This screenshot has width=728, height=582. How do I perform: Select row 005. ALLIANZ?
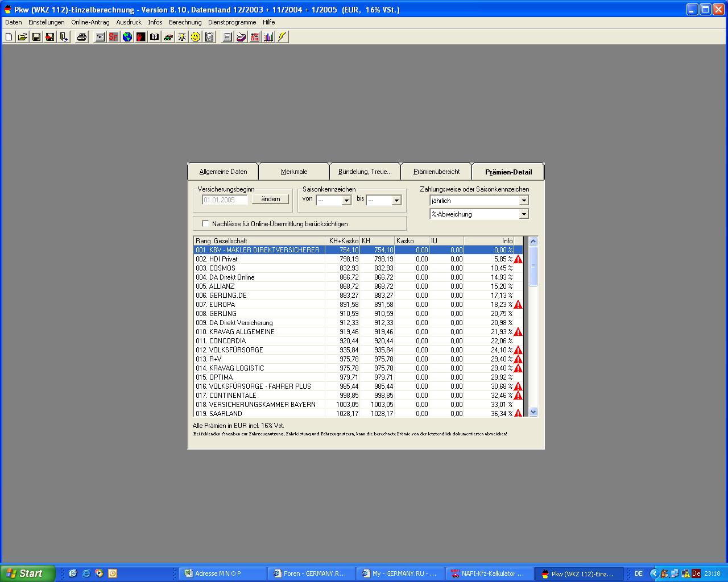coord(358,286)
